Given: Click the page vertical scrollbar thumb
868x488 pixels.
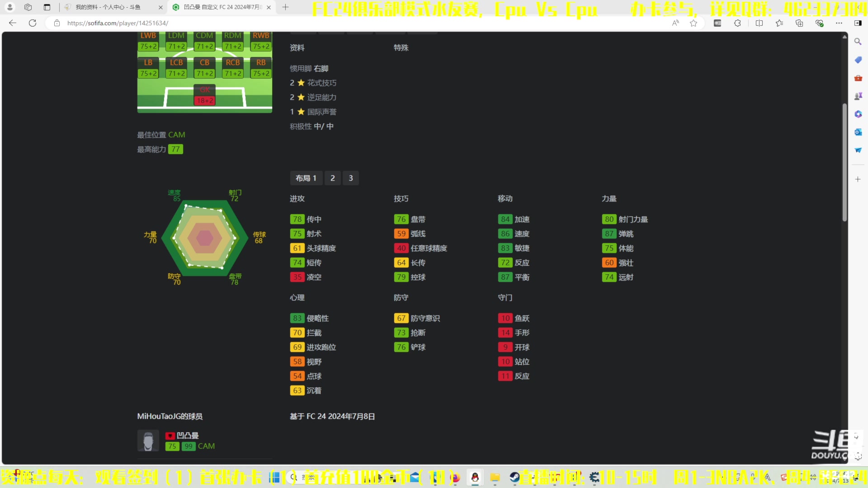Looking at the screenshot, I should [844, 163].
